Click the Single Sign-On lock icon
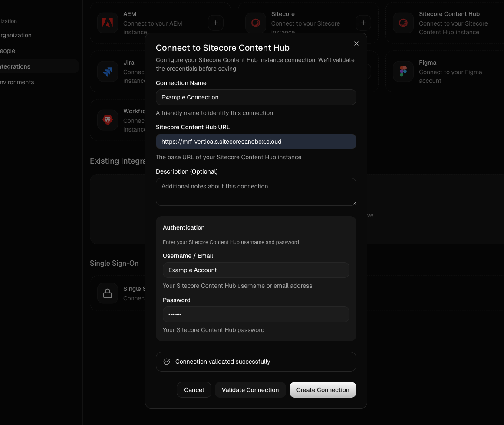 [x=108, y=293]
